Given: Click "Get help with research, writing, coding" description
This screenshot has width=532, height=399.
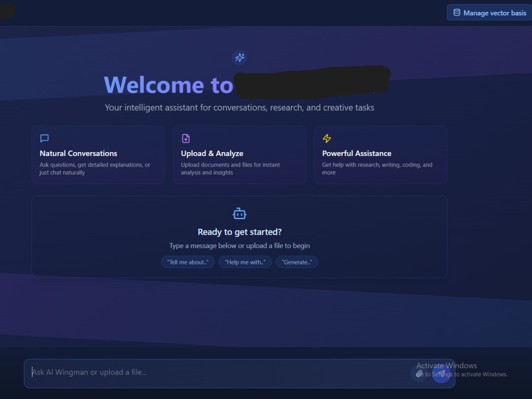Looking at the screenshot, I should (x=377, y=169).
